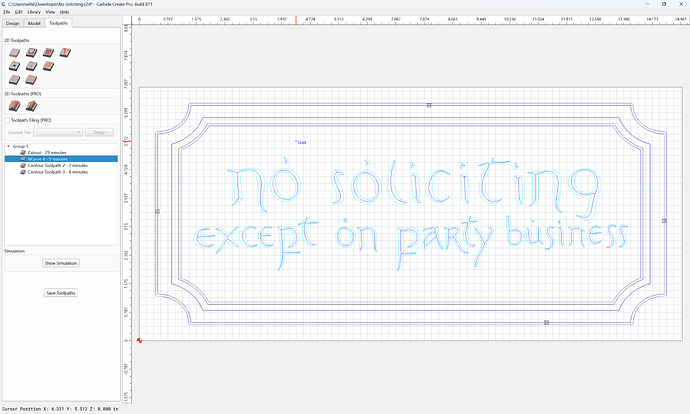Click the left edge handle of the sign border
The image size is (690, 414).
(157, 212)
